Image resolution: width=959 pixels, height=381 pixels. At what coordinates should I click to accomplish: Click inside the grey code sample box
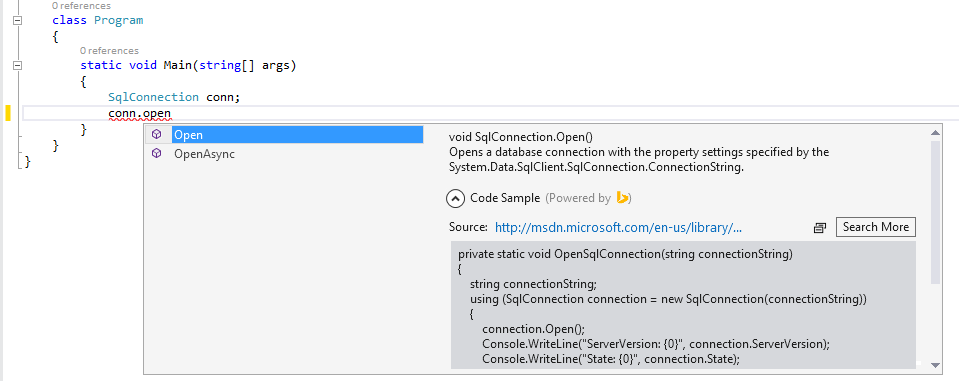pyautogui.click(x=683, y=305)
